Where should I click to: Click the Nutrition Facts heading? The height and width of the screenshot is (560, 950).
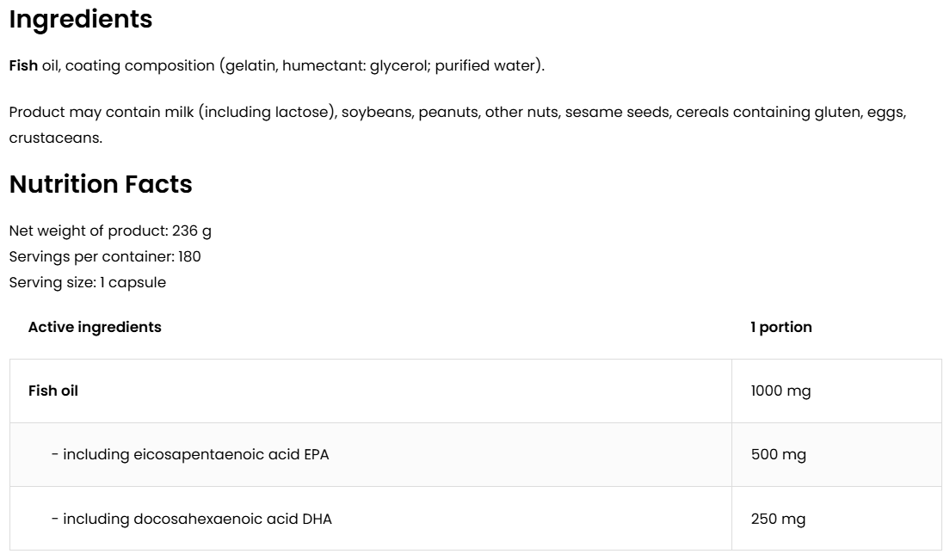pyautogui.click(x=100, y=184)
